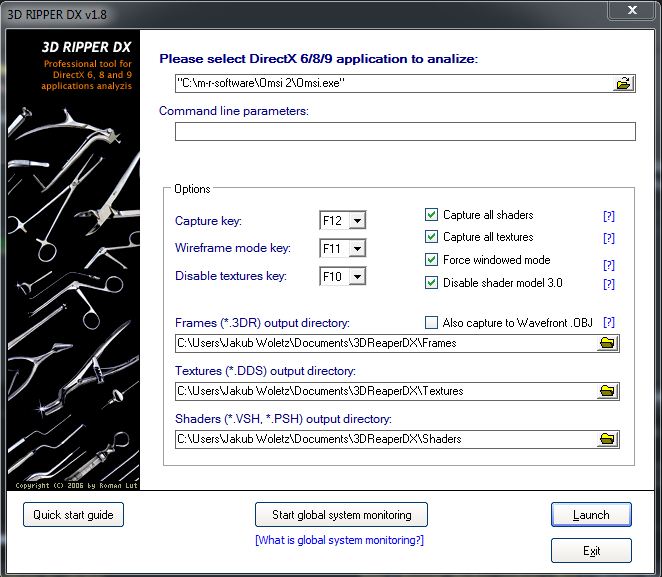Click browse folder icon for Shaders directory
Viewport: 662px width, 577px height.
(607, 438)
